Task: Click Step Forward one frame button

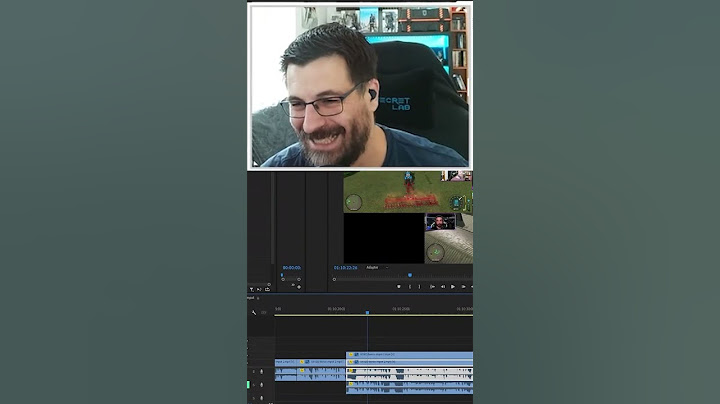Action: click(x=463, y=286)
